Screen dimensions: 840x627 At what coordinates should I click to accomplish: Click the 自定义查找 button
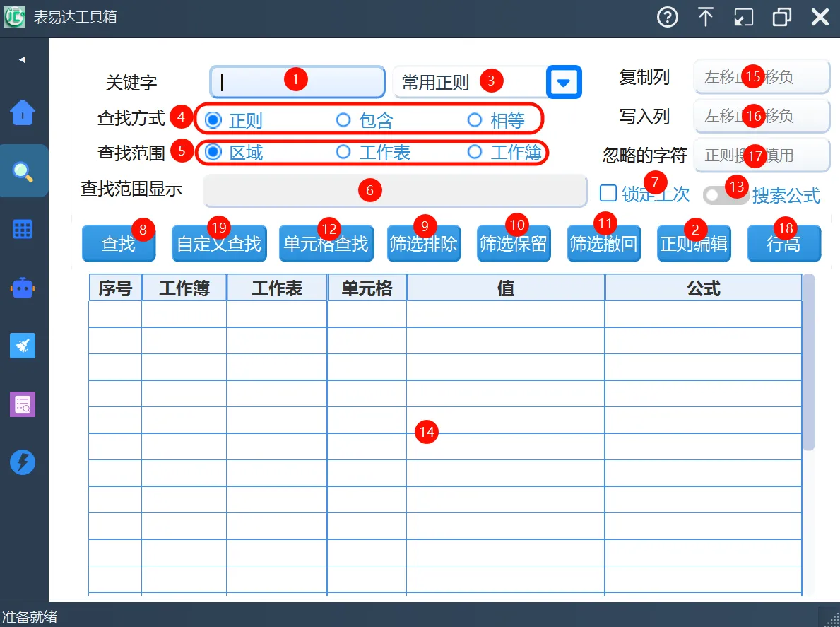219,243
